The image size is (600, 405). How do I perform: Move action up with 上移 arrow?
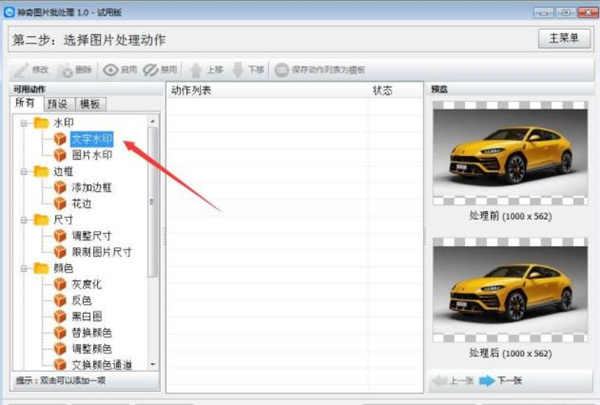click(x=196, y=70)
